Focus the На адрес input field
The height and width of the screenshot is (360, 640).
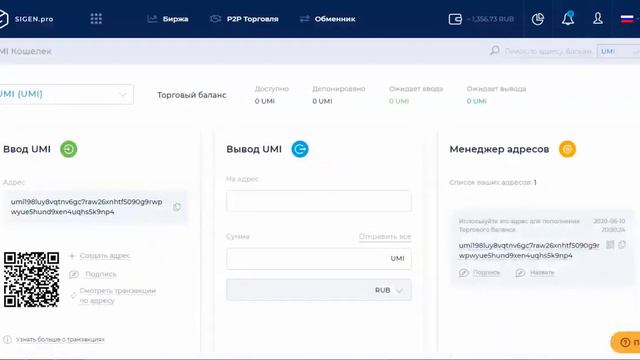pyautogui.click(x=319, y=201)
